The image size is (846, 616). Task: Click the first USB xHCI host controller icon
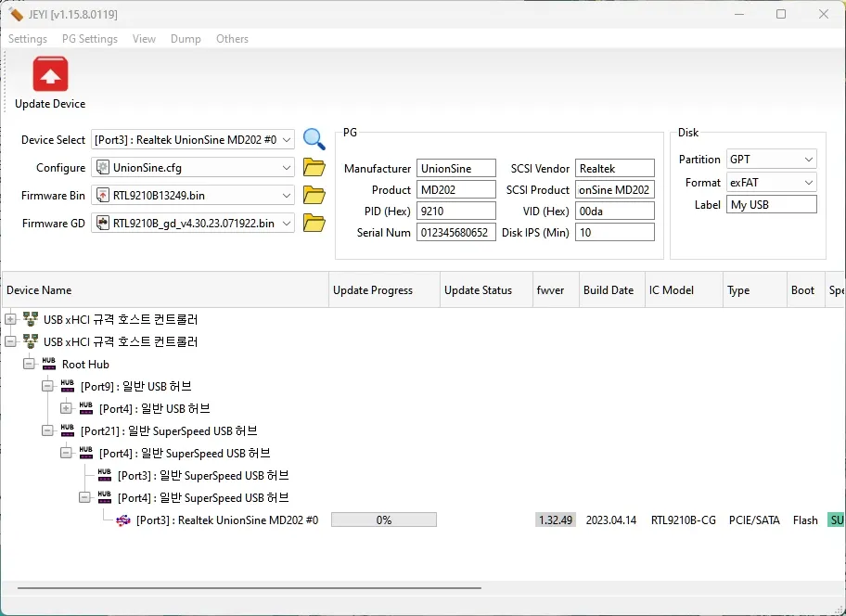[31, 319]
